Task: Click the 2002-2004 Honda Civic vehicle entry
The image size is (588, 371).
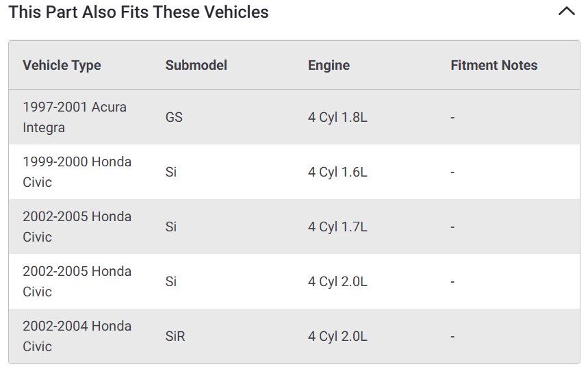Action: click(x=77, y=336)
